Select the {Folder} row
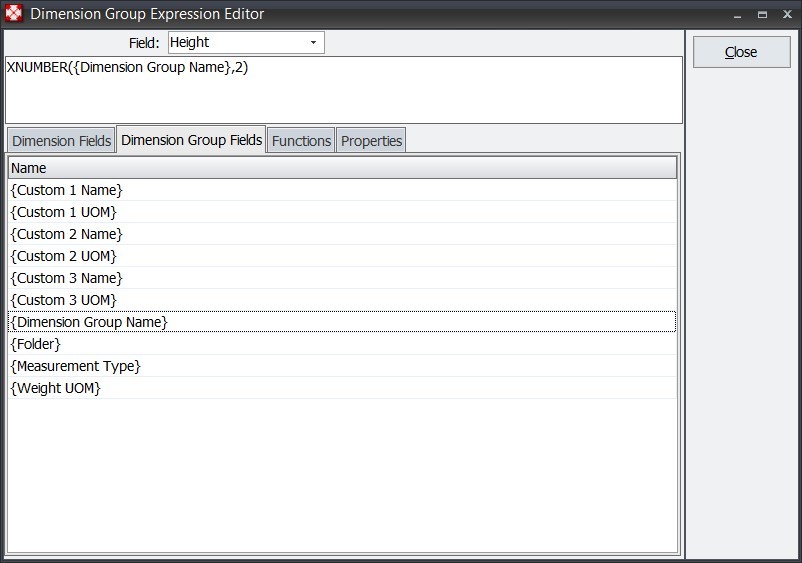The image size is (802, 563). click(x=342, y=344)
